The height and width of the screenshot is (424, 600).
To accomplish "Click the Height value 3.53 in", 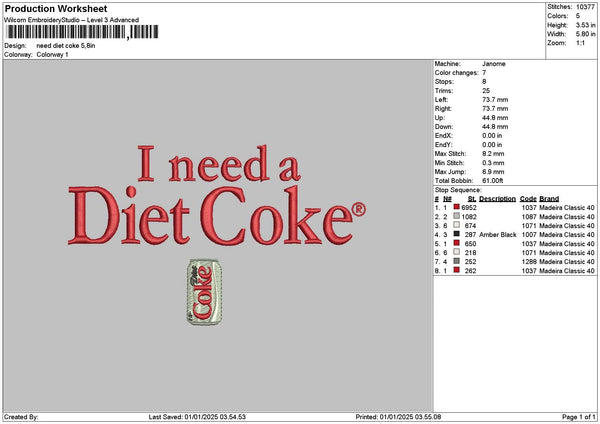I will point(585,25).
